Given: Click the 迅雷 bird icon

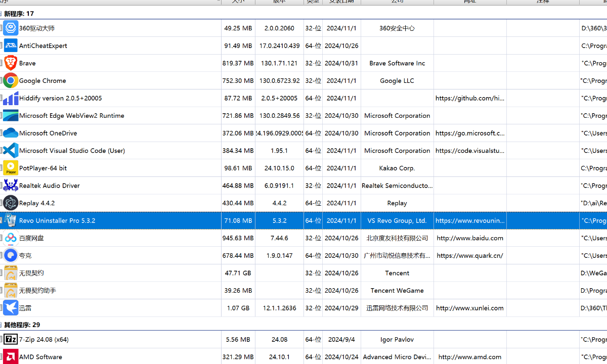Looking at the screenshot, I should (x=11, y=308).
